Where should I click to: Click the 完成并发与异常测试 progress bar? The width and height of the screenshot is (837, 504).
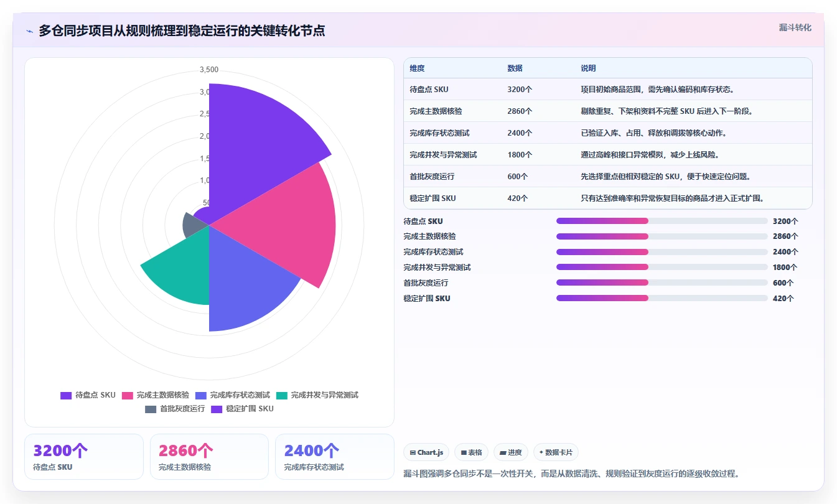click(x=662, y=268)
